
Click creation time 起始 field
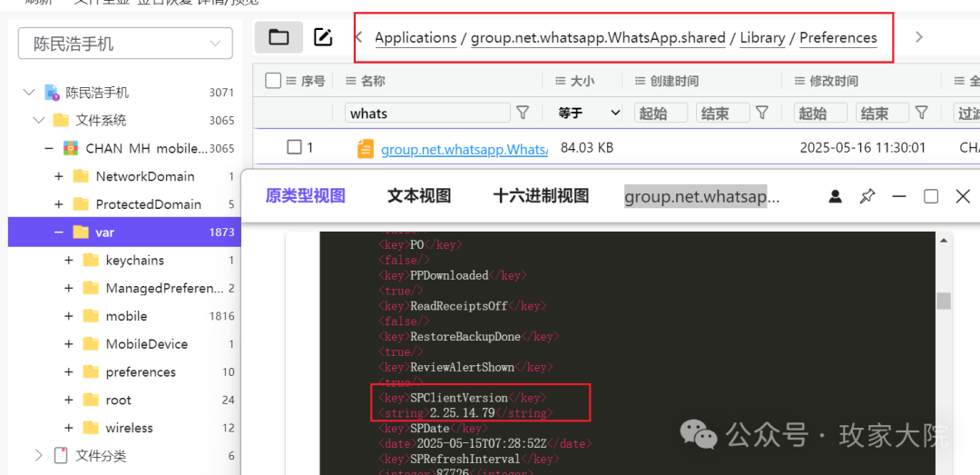(x=661, y=113)
